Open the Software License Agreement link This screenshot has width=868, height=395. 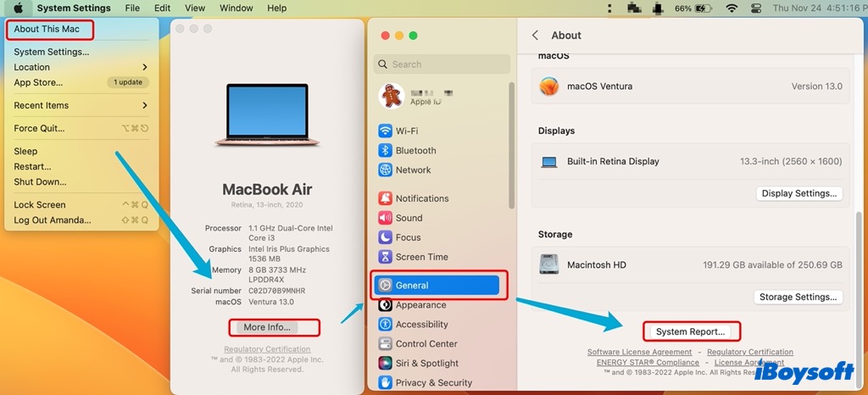[639, 352]
